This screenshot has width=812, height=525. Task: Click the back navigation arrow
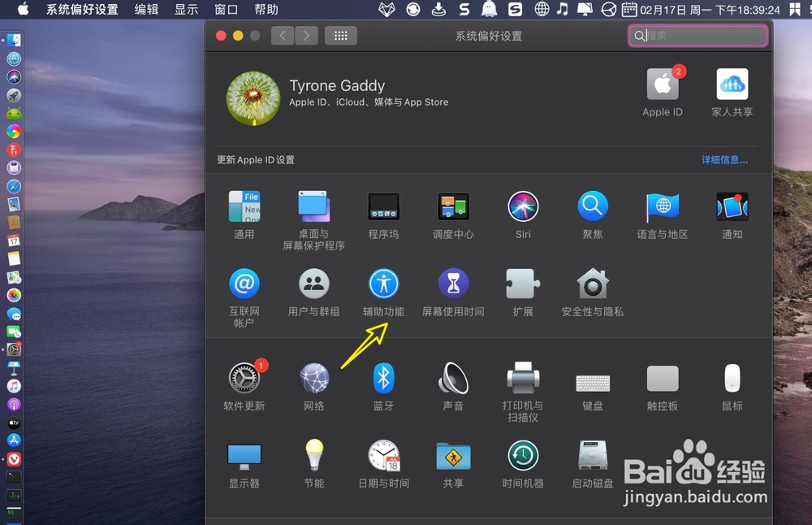coord(282,35)
